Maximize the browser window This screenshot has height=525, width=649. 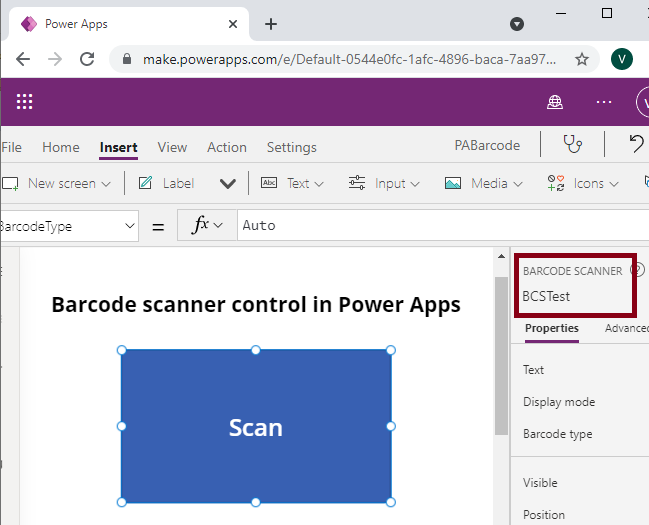[607, 13]
